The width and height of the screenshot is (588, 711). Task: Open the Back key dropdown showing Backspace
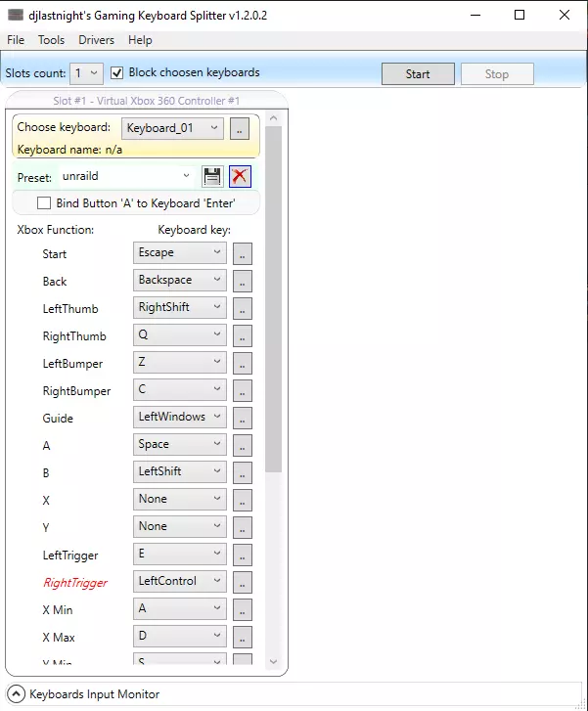point(180,281)
